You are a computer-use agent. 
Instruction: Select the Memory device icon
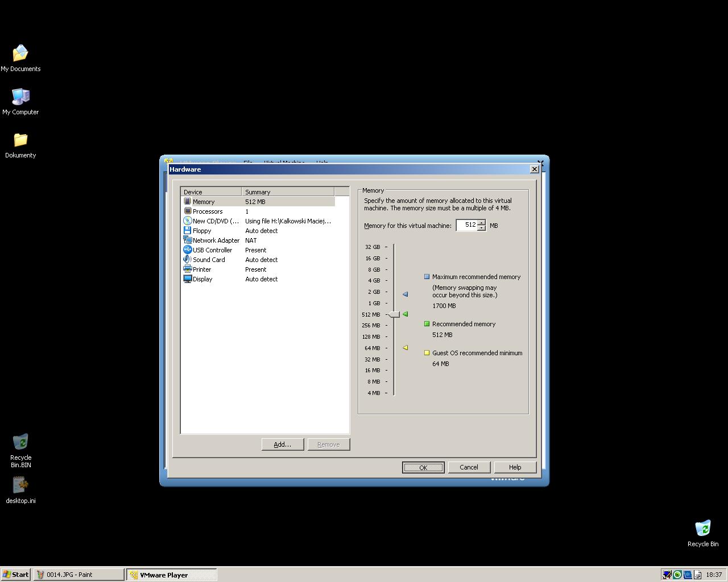pos(188,201)
